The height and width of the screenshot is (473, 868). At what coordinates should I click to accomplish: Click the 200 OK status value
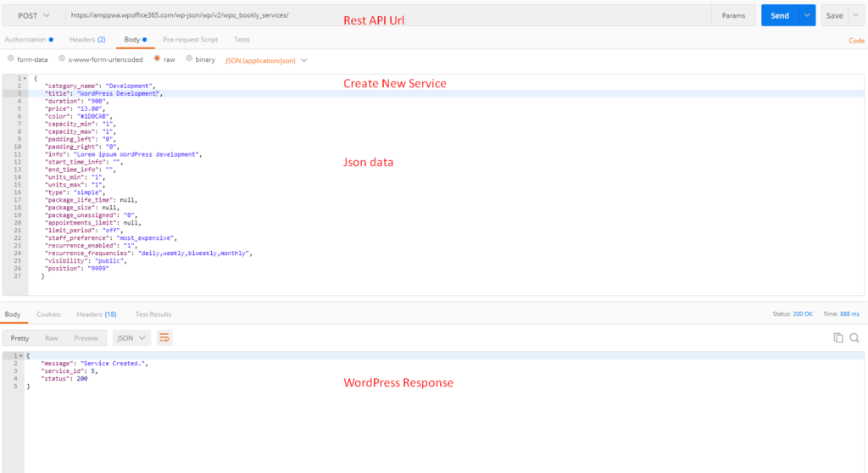coord(803,314)
